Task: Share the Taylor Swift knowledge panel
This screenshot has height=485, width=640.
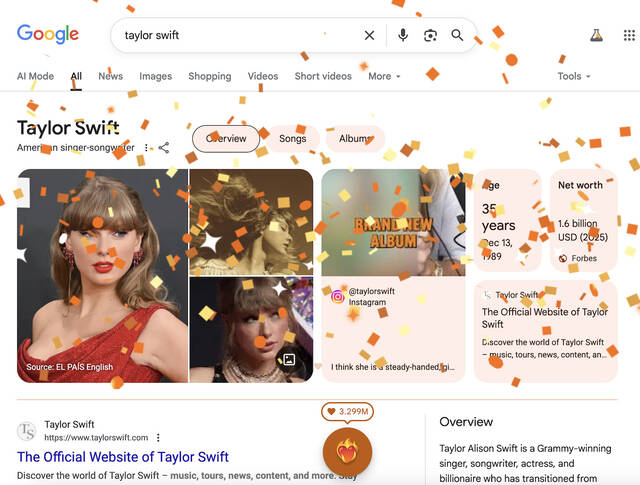Action: [x=164, y=148]
